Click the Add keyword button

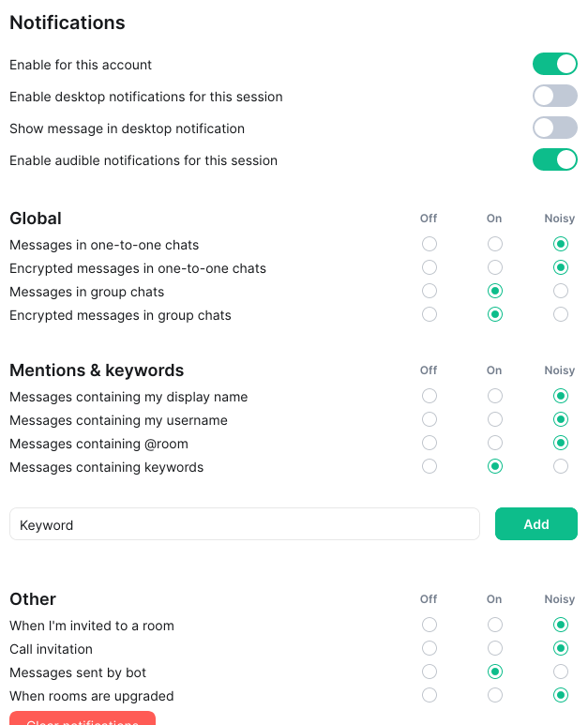tap(536, 524)
